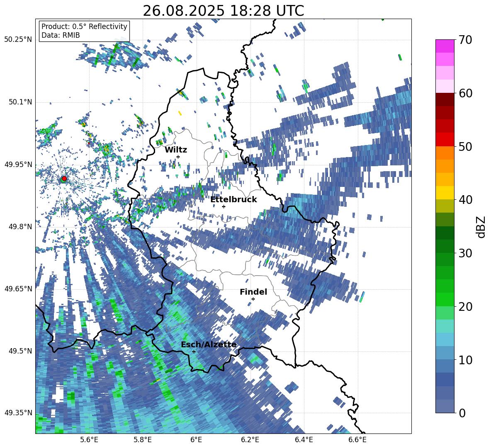Click the dark maroon colorbar segment below 60
This screenshot has height=448, width=491.
tap(445, 99)
